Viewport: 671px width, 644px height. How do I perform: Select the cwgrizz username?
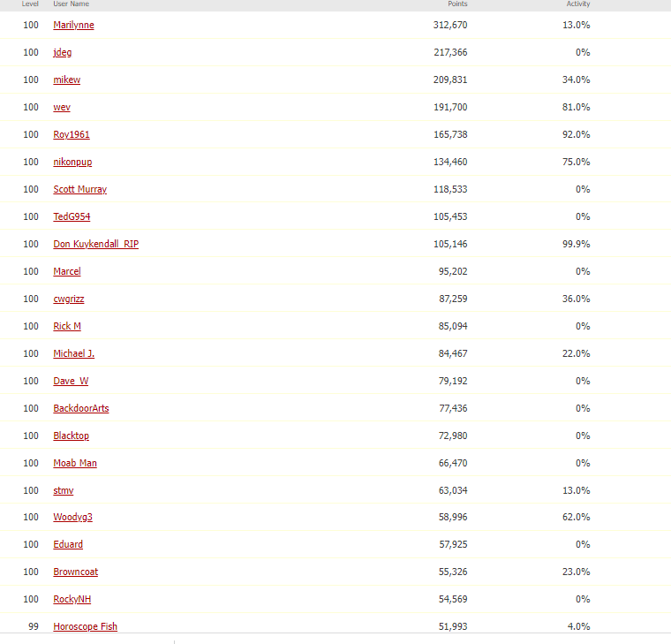point(69,299)
